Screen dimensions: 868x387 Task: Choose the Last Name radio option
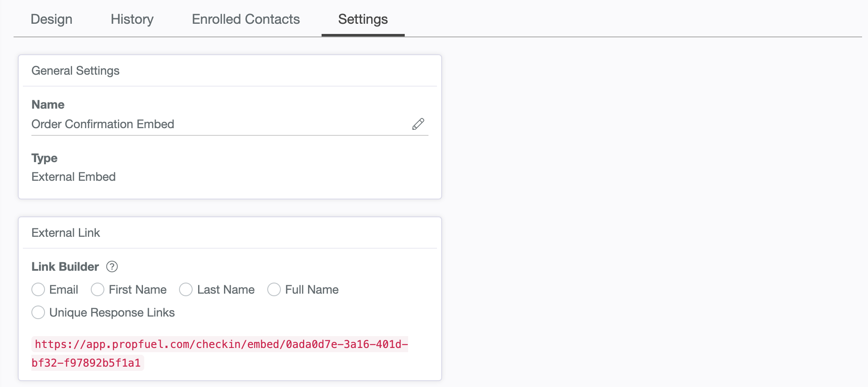(x=186, y=289)
